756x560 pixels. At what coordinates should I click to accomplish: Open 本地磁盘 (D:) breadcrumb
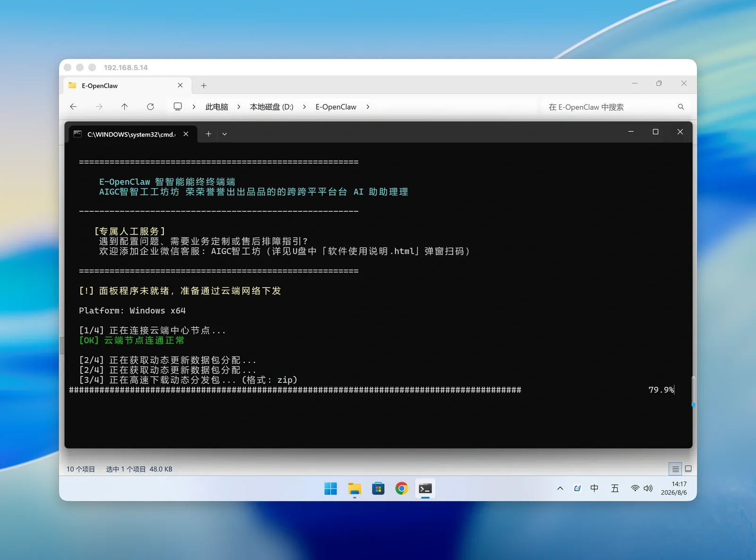click(272, 107)
